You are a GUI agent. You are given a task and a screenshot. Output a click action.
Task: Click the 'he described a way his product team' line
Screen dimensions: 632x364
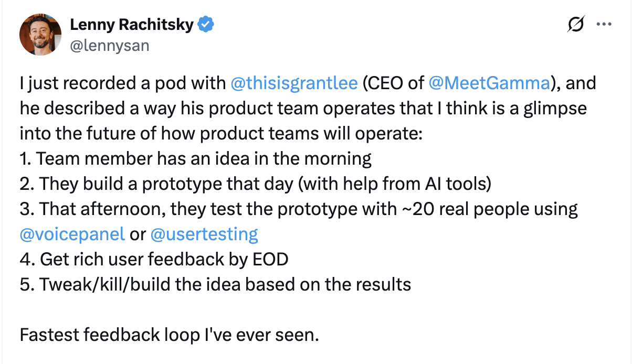point(303,109)
